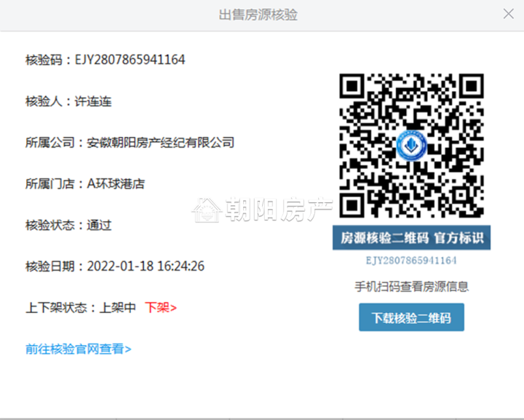Click the 房源核验二维码 官方标识 banner

411,238
